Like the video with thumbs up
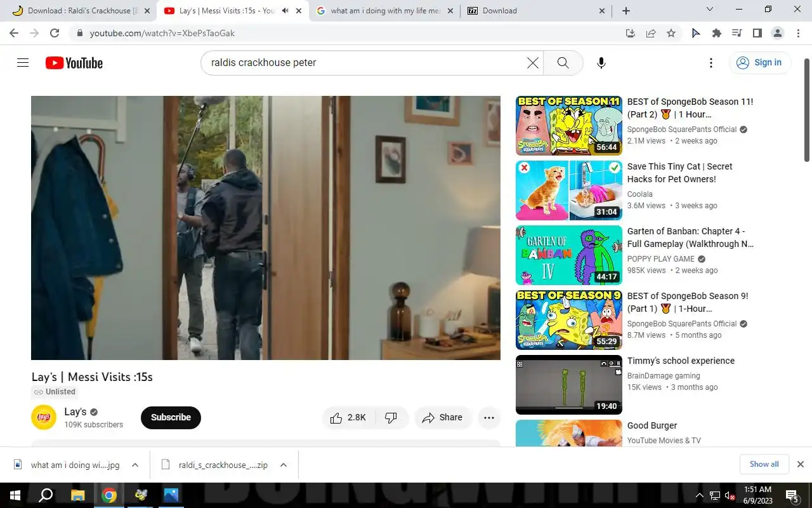812x508 pixels. pyautogui.click(x=349, y=417)
